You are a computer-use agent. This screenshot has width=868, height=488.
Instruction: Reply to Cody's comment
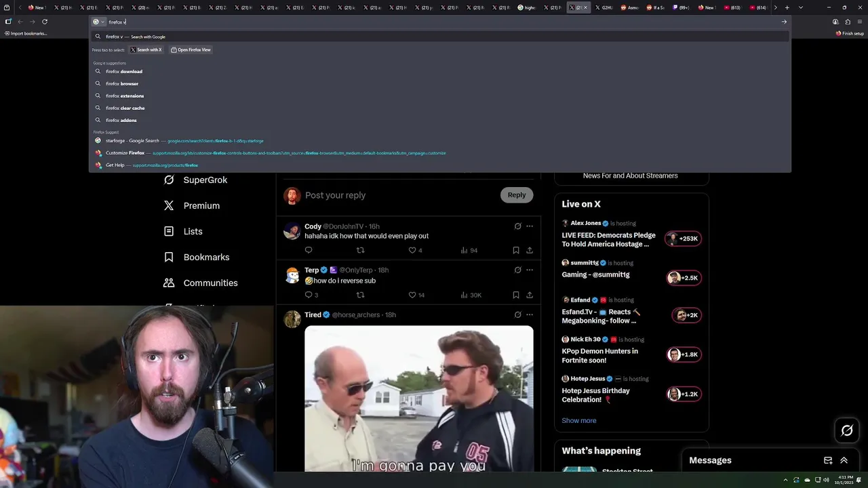(309, 250)
